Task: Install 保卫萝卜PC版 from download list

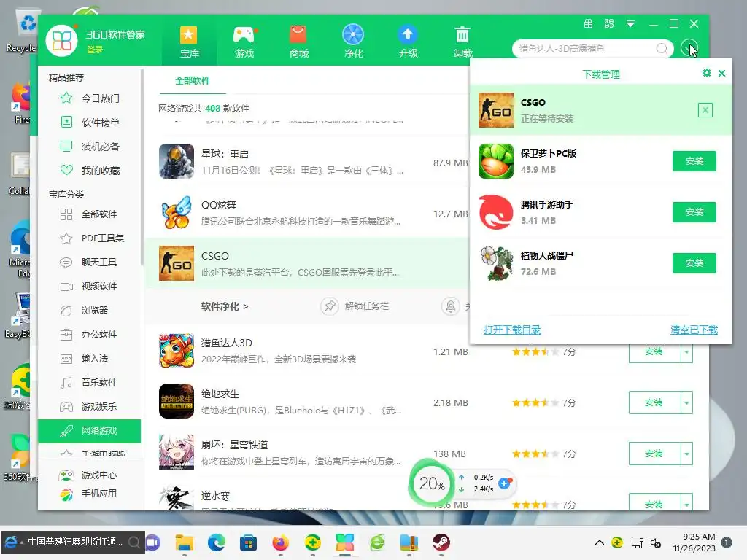Action: tap(694, 161)
